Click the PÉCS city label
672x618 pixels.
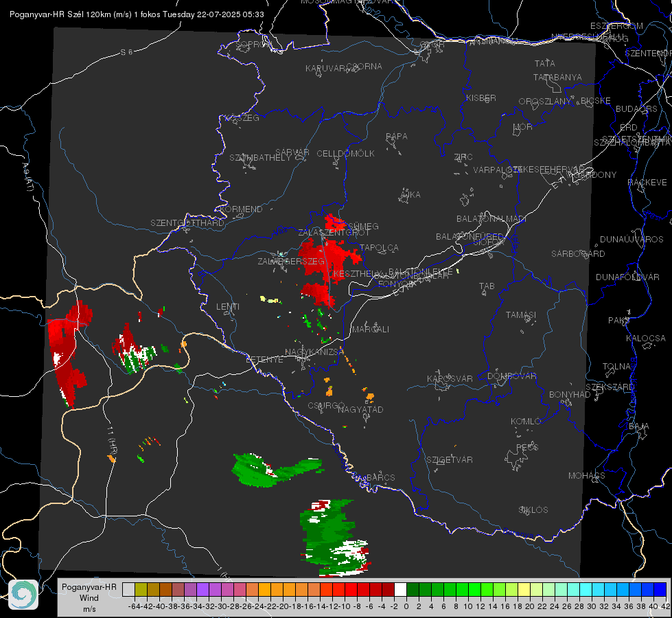click(x=527, y=447)
